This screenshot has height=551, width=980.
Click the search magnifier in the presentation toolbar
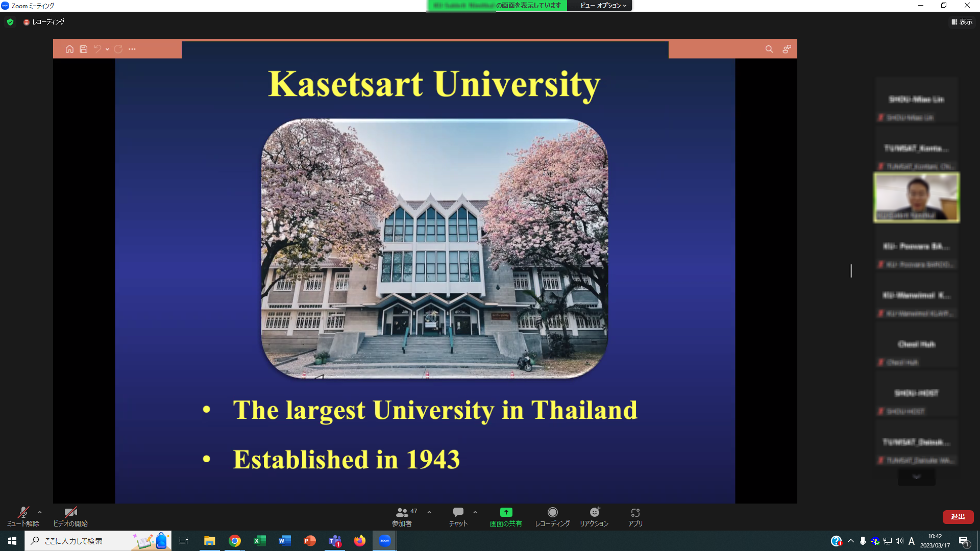click(x=769, y=49)
